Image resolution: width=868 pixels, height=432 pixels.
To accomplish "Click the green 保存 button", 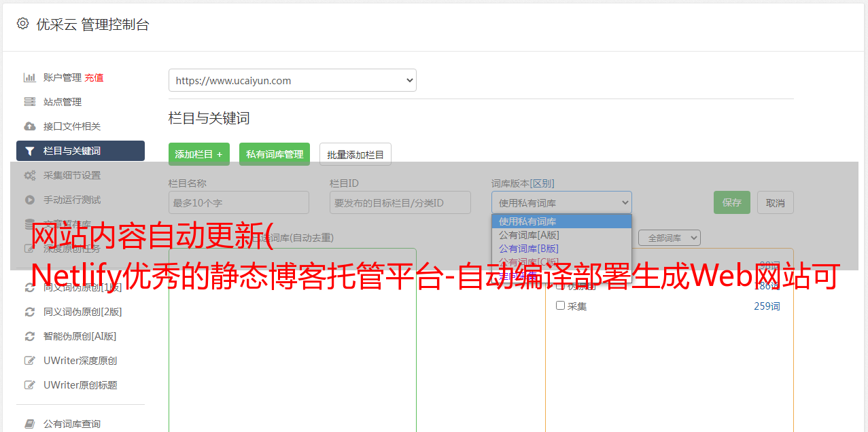I will pyautogui.click(x=732, y=202).
